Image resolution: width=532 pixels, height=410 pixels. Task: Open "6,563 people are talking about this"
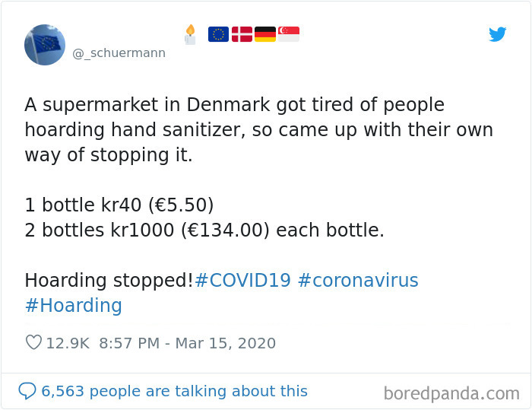(x=174, y=391)
